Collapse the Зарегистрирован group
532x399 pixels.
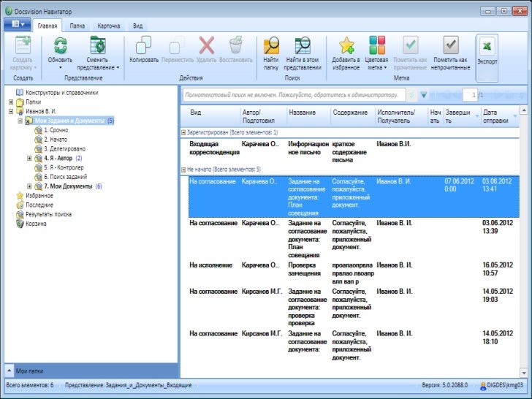(x=183, y=132)
